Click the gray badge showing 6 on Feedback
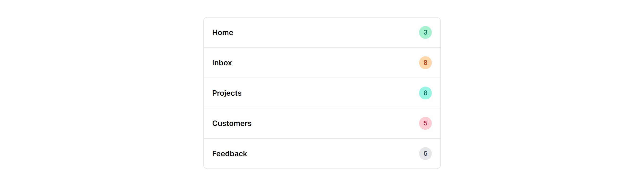Image resolution: width=644 pixels, height=186 pixels. [425, 154]
